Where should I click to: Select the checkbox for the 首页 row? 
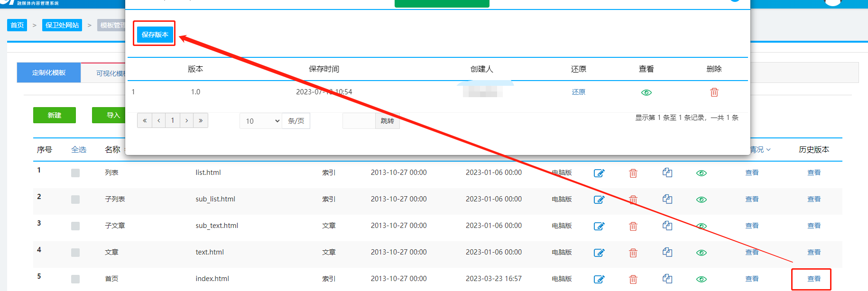75,279
